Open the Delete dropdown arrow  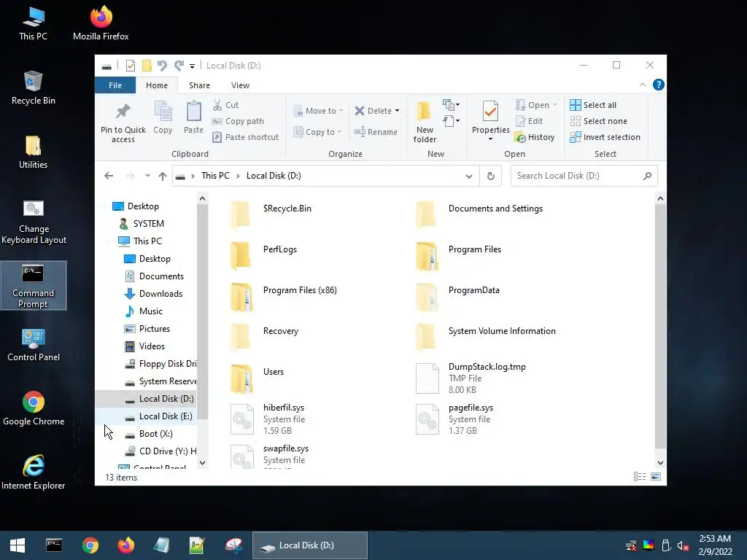[x=397, y=111]
